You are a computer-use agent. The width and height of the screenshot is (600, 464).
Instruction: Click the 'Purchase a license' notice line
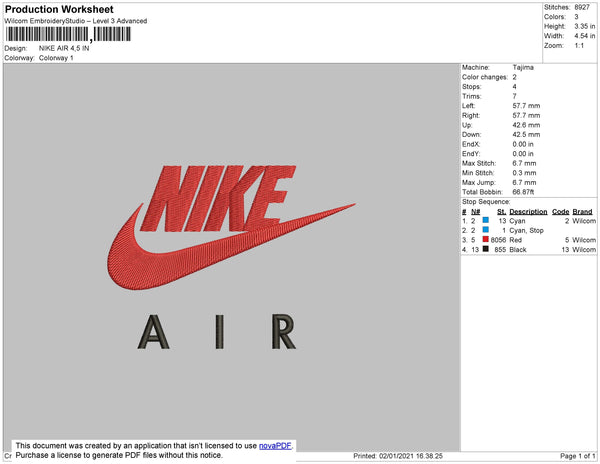point(119,455)
